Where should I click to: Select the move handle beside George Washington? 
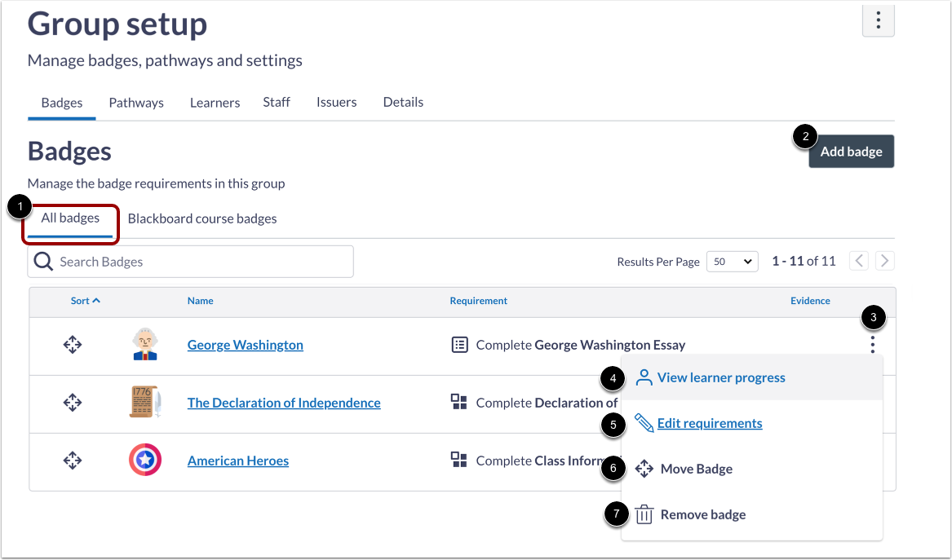(x=72, y=345)
